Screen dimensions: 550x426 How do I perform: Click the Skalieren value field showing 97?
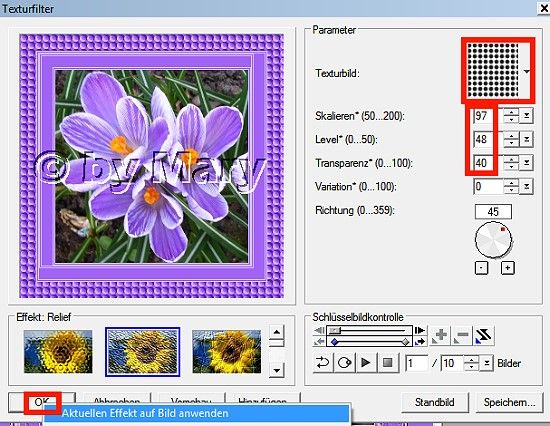tap(488, 116)
